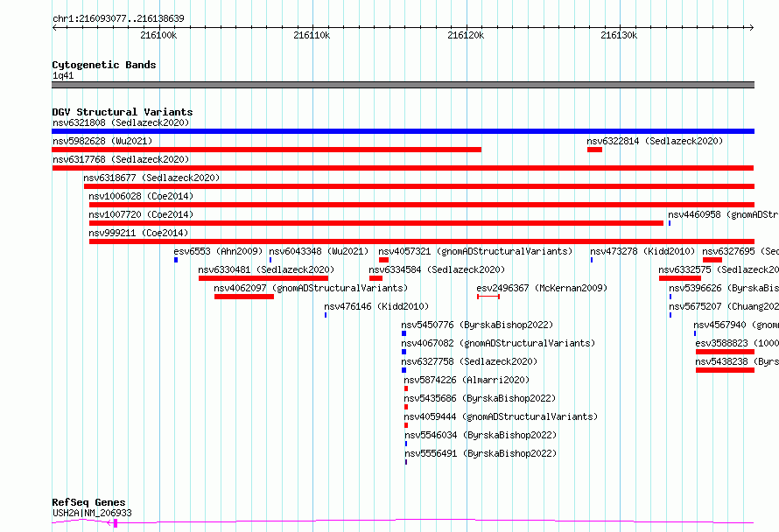Select the red nsv4057321 bar

click(x=383, y=260)
